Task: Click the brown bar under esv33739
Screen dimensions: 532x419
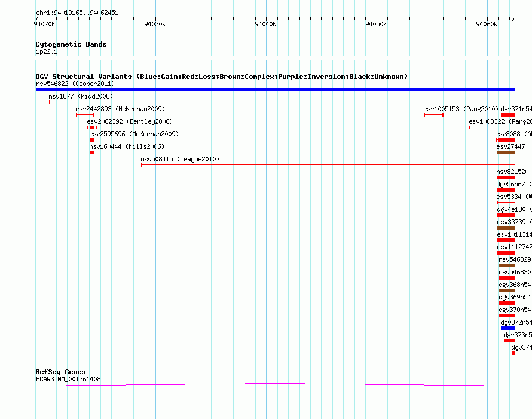Action: point(506,228)
